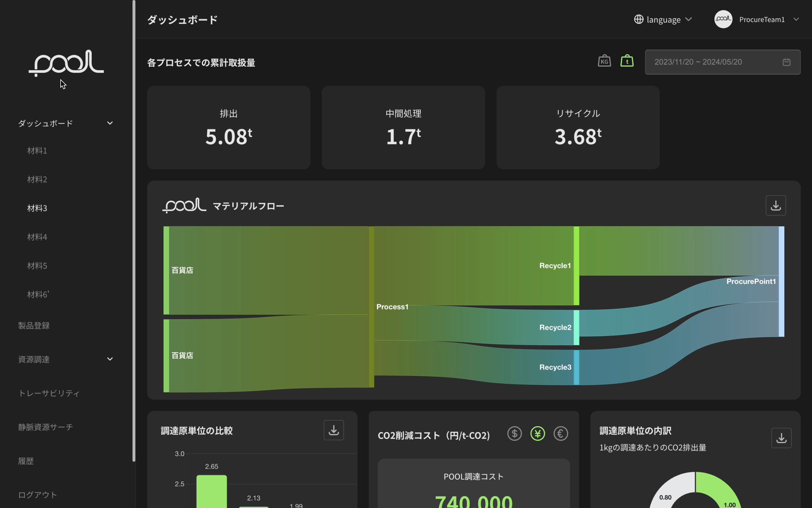
Task: Collapse the ダッシュボード sidebar section
Action: pos(110,123)
